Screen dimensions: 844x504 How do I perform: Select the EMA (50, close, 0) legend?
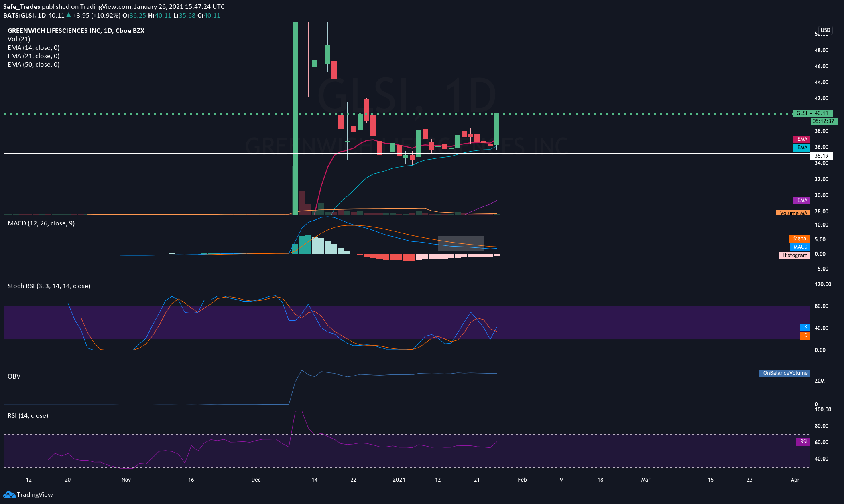34,64
